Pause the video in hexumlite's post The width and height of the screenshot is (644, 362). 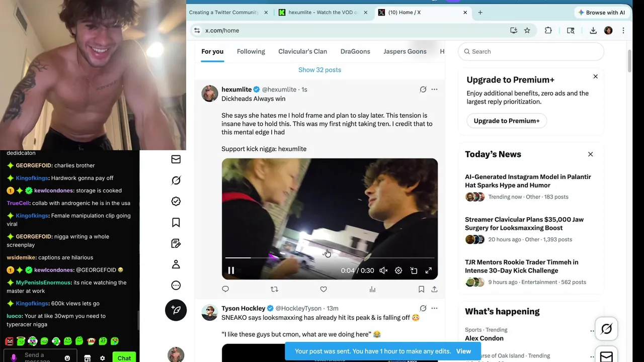(231, 270)
